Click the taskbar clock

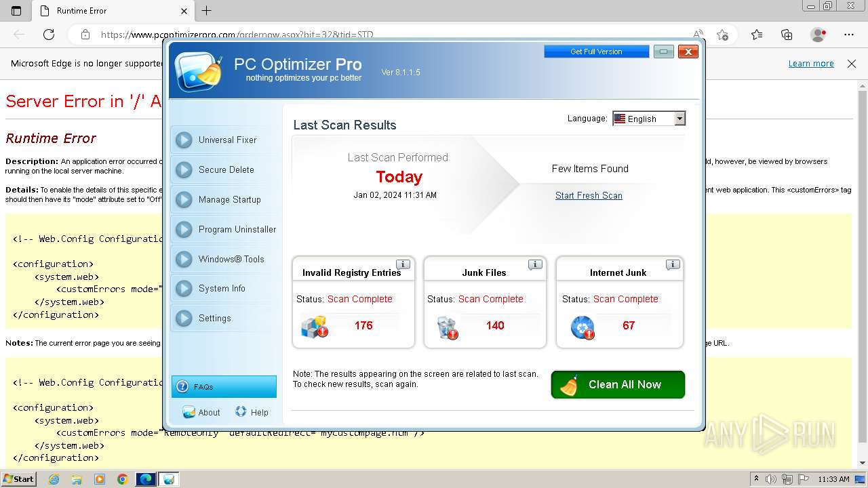pos(833,479)
